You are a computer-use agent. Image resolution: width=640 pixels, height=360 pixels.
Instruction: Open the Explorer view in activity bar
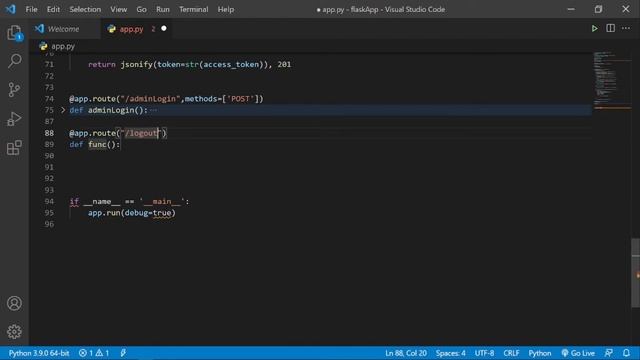click(14, 33)
